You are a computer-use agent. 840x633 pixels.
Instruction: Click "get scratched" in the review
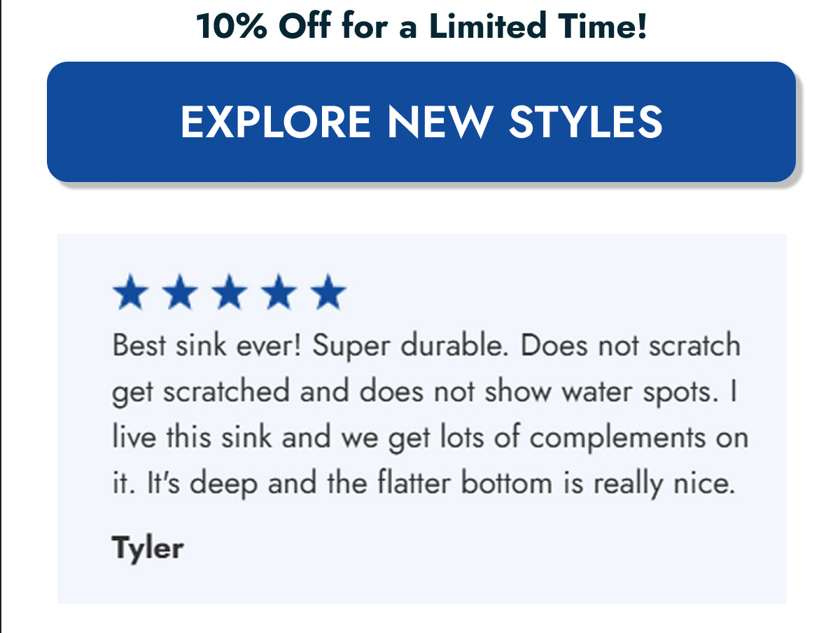click(x=200, y=392)
